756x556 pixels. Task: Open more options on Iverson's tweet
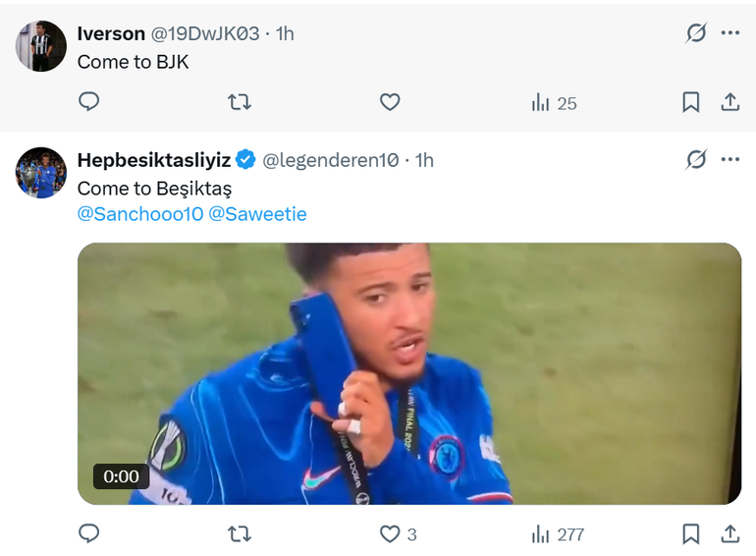pos(729,33)
